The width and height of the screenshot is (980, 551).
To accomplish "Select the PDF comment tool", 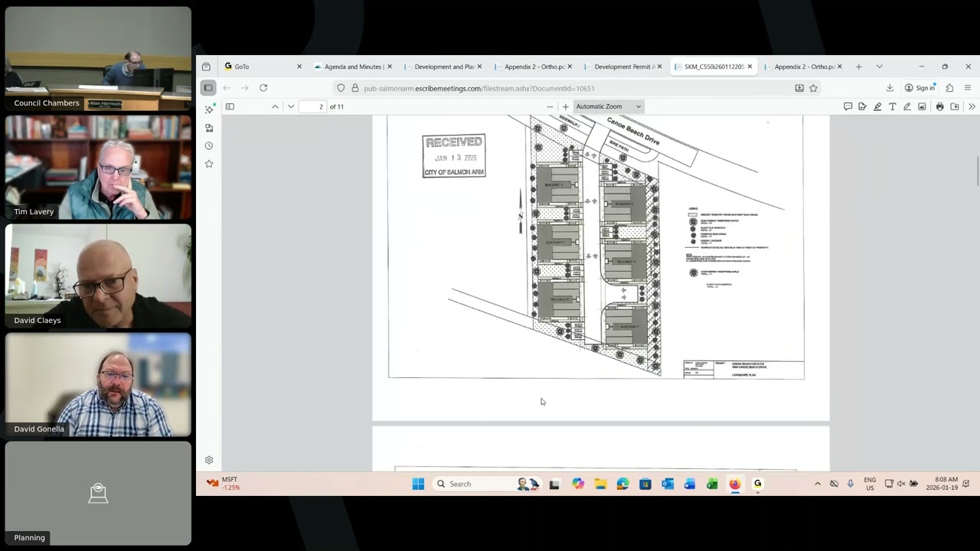I will pyautogui.click(x=848, y=106).
